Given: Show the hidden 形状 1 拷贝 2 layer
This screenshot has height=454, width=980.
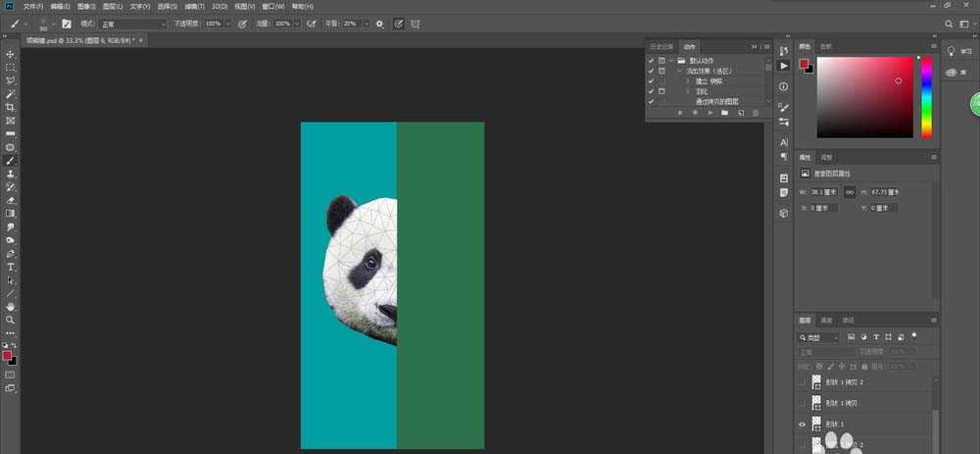Looking at the screenshot, I should [x=803, y=382].
